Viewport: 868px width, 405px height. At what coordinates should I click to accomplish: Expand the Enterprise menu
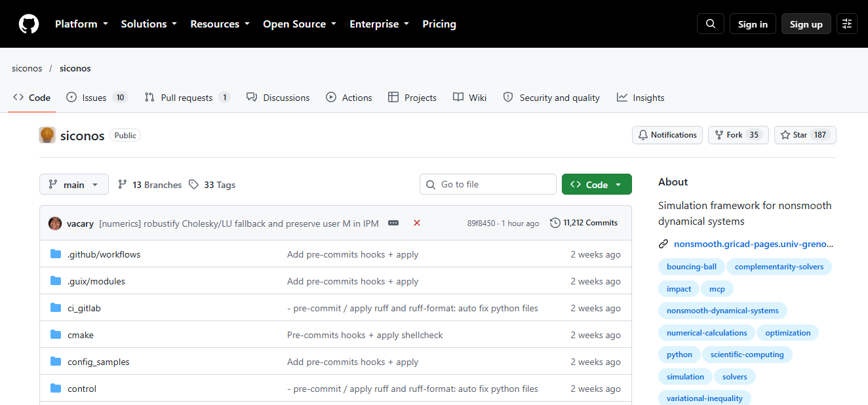tap(379, 24)
